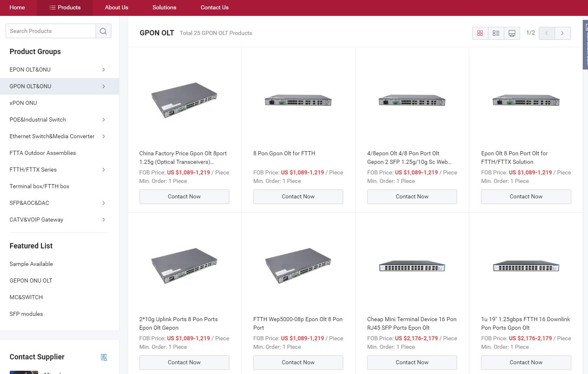Go to previous products page arrow
The width and height of the screenshot is (588, 374).
[x=547, y=33]
